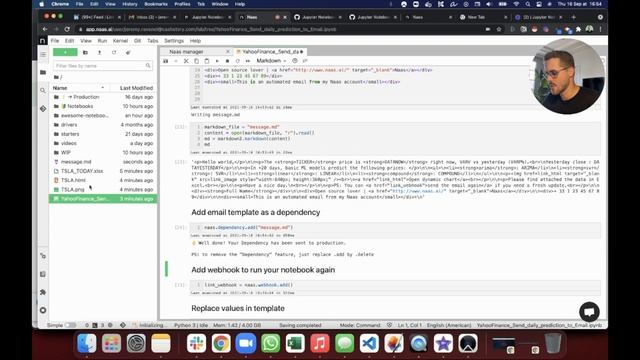Save the notebook with toolbar disk icon
This screenshot has height=360, width=640.
165,61
